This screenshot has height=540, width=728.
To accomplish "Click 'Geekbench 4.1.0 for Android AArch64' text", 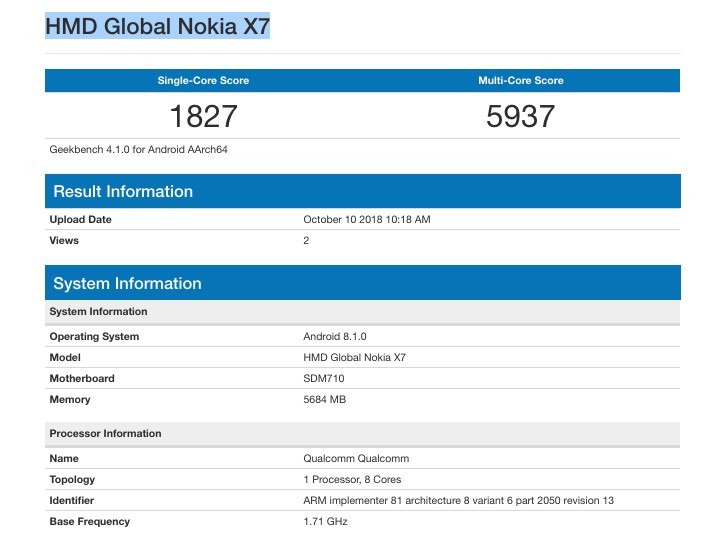I will 138,150.
